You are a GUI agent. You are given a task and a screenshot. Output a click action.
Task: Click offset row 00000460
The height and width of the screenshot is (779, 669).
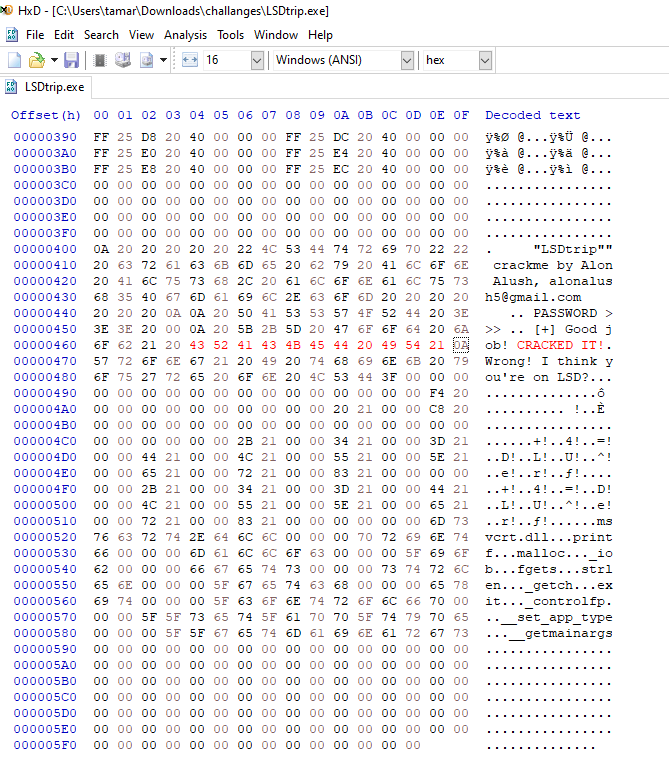pos(45,345)
